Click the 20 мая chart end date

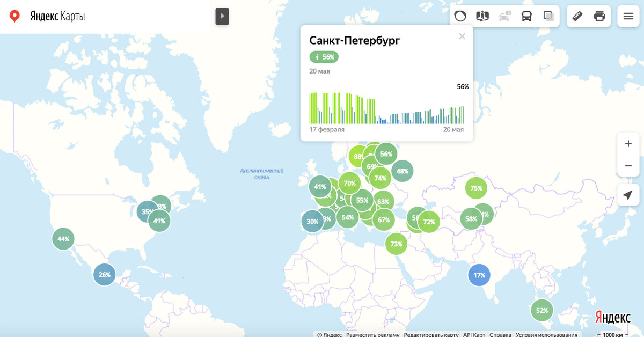click(453, 130)
